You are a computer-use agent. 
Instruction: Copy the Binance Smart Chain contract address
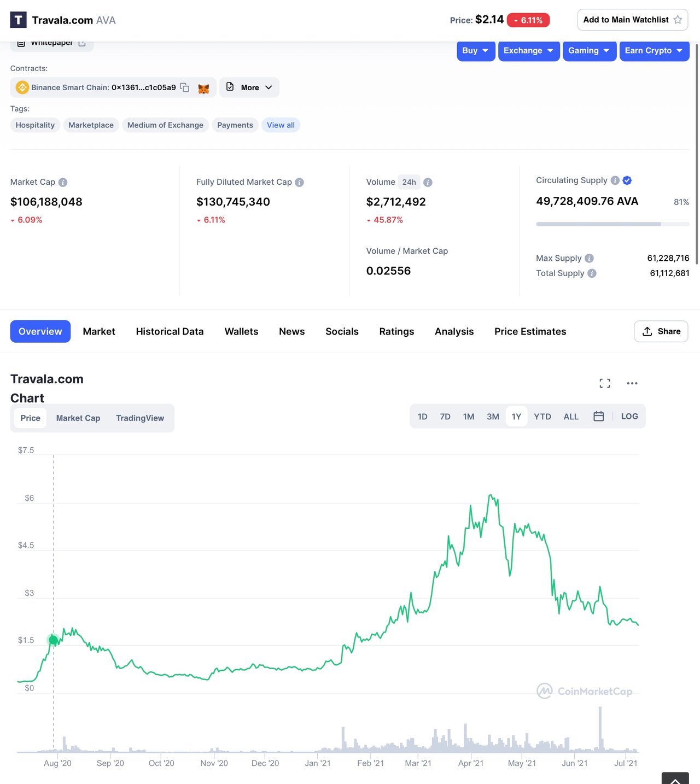[x=185, y=87]
